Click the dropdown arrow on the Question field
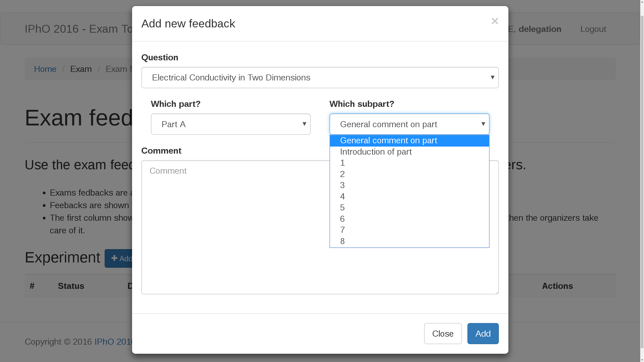The width and height of the screenshot is (644, 362). [492, 78]
